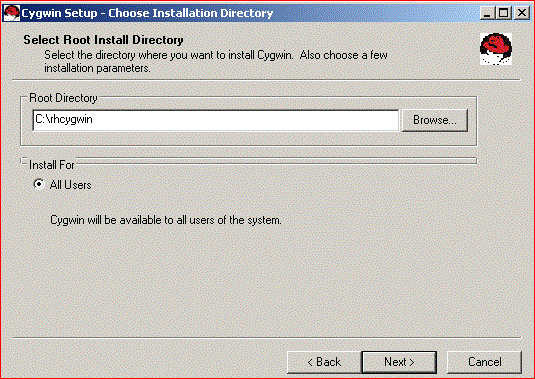The width and height of the screenshot is (535, 379).
Task: Click the Red Hat logo in header
Action: pos(496,49)
